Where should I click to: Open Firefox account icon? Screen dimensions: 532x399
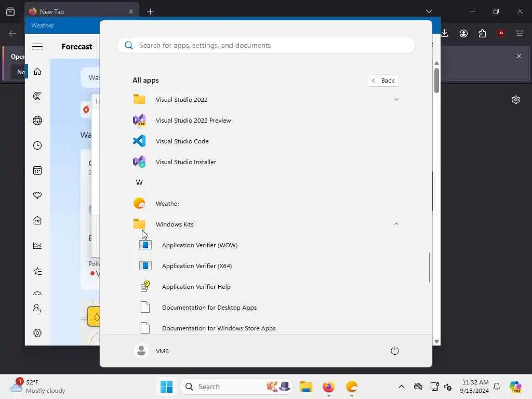[463, 33]
